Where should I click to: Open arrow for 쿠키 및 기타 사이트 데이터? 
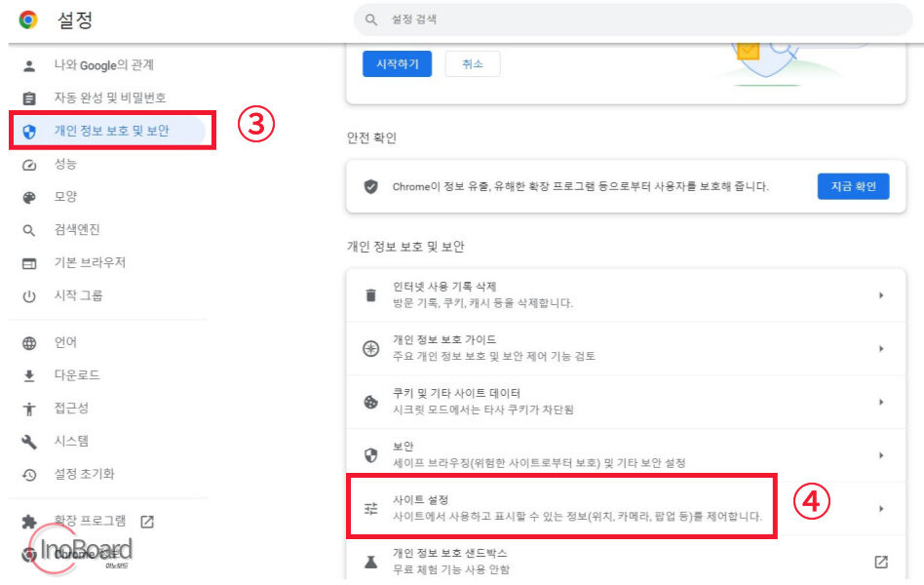click(x=881, y=402)
